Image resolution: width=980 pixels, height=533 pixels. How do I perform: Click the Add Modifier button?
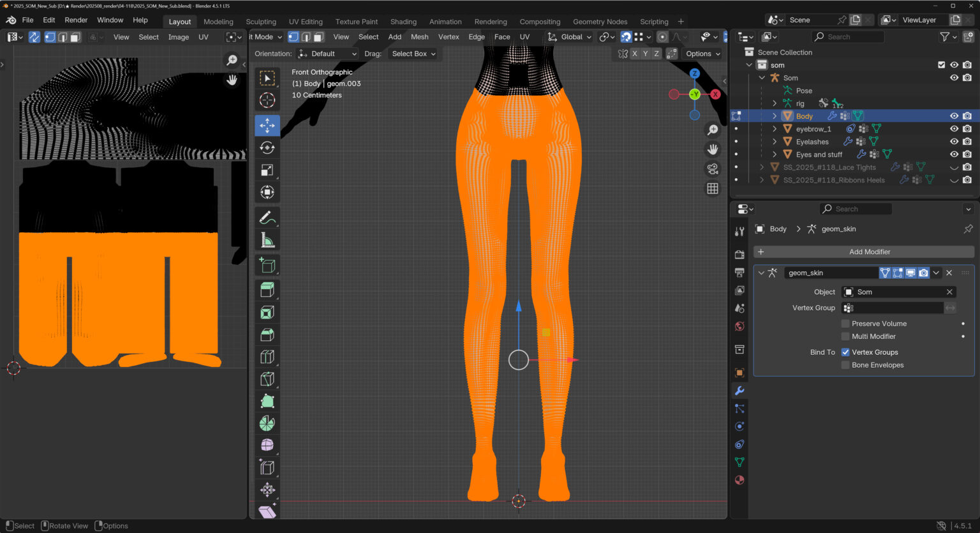click(x=869, y=252)
